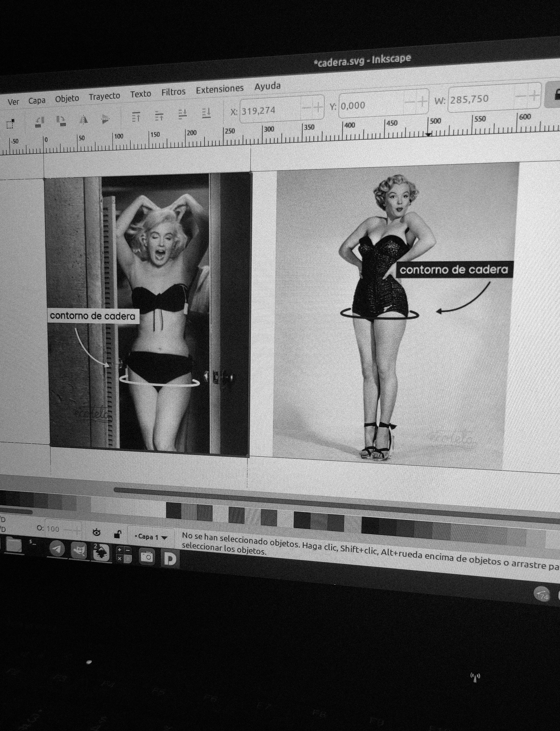Open the Files folder taskbar icon
Image resolution: width=560 pixels, height=731 pixels.
tap(14, 545)
